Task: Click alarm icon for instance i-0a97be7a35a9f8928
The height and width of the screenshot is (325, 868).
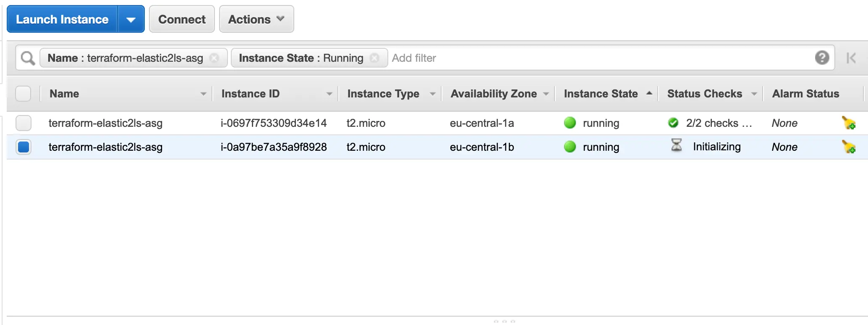Action: tap(849, 147)
